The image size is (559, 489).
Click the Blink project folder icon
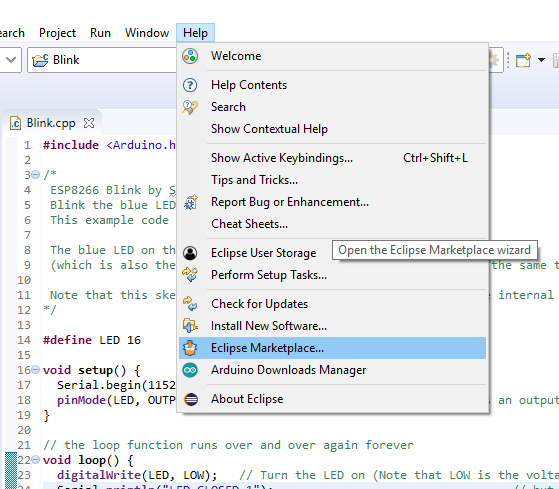click(40, 60)
